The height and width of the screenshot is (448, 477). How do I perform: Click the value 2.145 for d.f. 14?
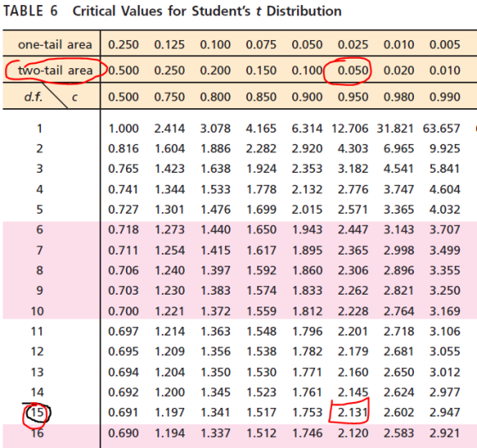click(x=353, y=393)
